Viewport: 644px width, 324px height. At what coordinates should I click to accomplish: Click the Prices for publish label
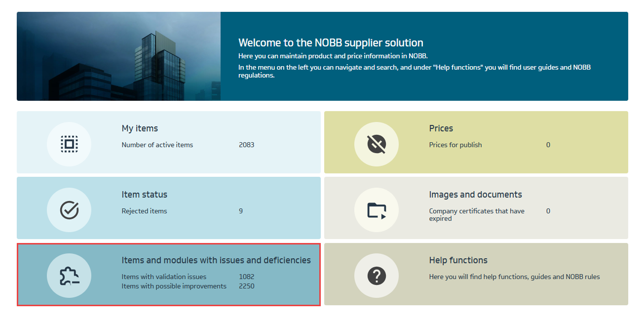[455, 145]
